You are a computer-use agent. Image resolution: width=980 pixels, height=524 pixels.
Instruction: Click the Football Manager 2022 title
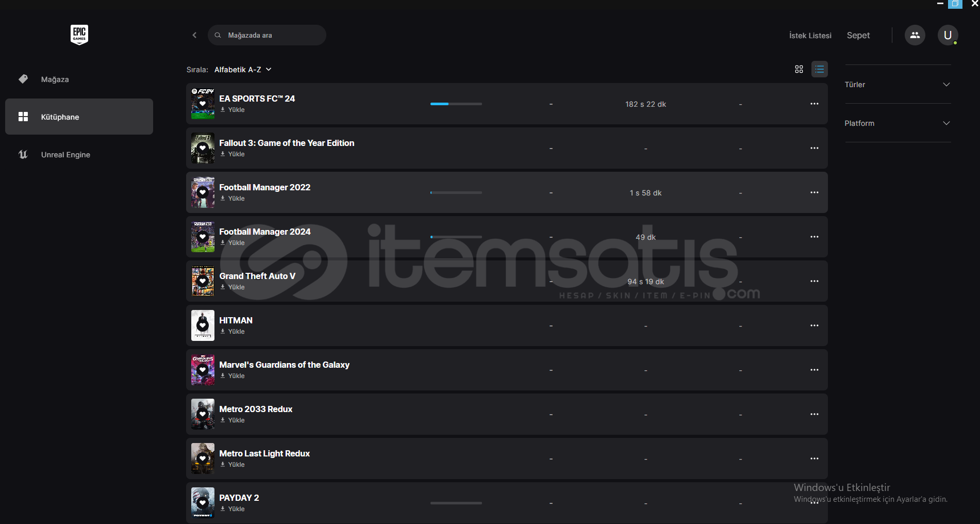pos(265,187)
